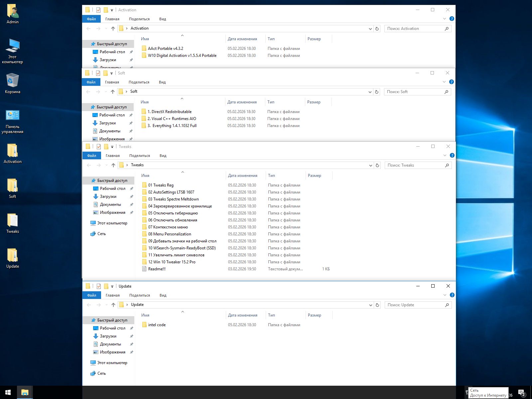
Task: Expand the ribbon in Update window
Action: coord(445,295)
